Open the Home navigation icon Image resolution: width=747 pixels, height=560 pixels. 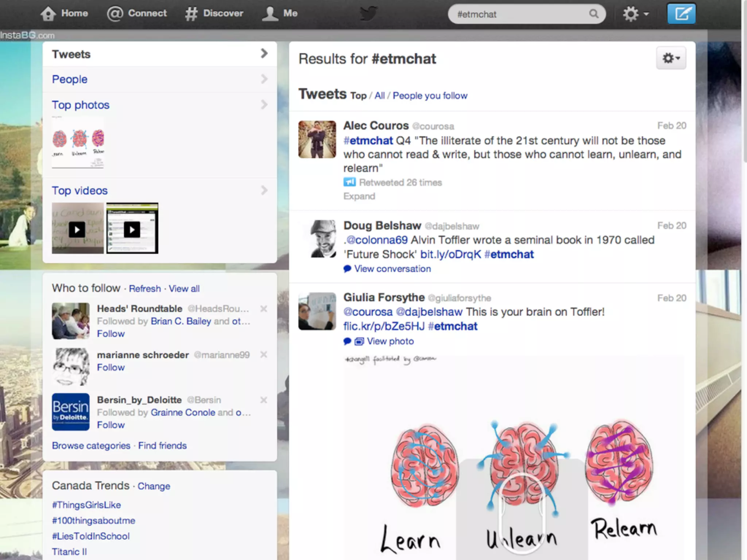coord(48,14)
